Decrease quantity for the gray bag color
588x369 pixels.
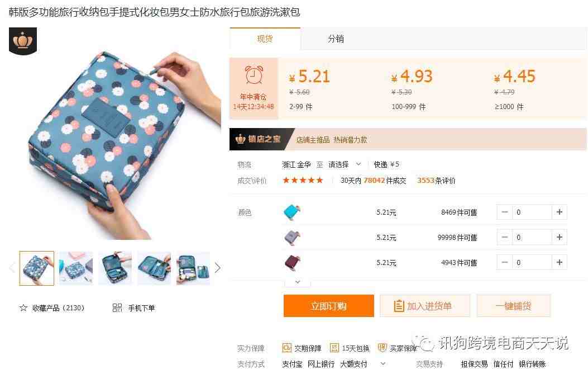(x=504, y=237)
